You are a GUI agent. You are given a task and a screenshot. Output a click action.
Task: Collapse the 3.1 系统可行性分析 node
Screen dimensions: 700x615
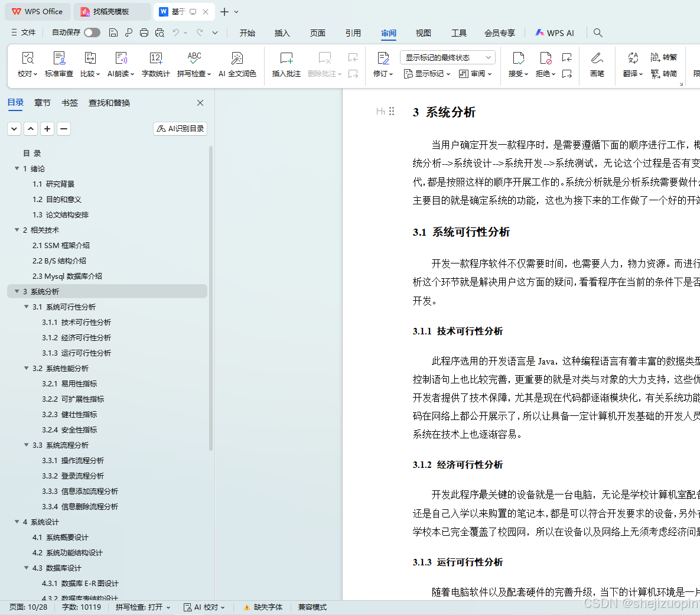pyautogui.click(x=27, y=307)
